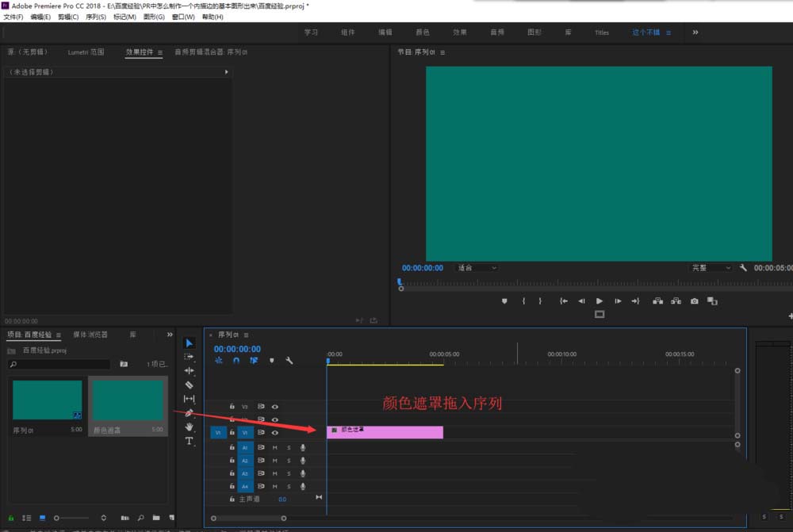This screenshot has width=793, height=532.
Task: Select the Hand tool
Action: click(x=189, y=427)
